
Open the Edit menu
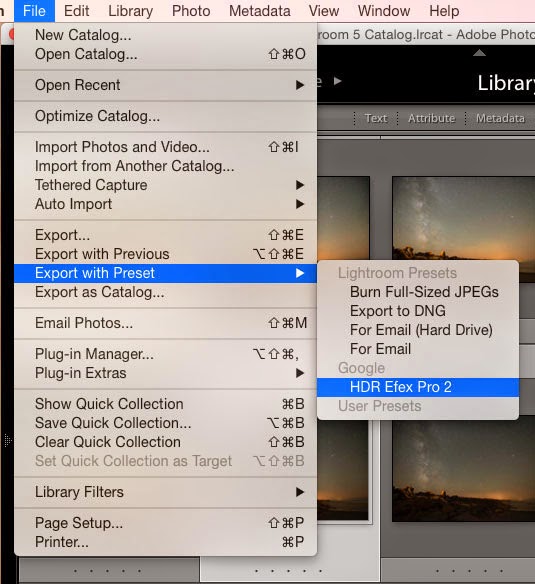[x=76, y=11]
